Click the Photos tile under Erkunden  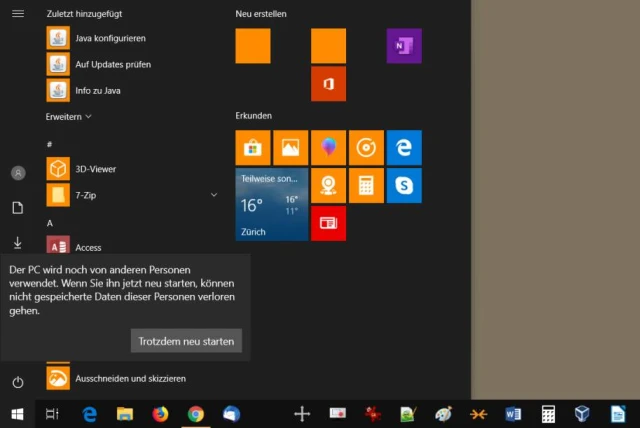pos(290,148)
